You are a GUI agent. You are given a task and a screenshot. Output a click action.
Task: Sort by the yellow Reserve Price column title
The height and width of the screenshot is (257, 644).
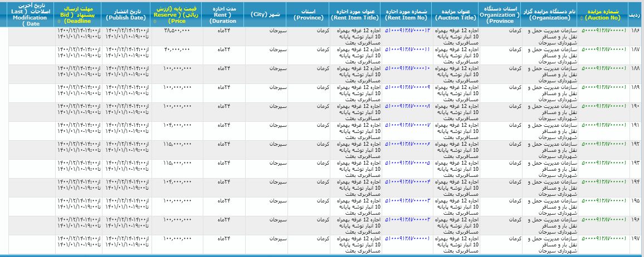(x=174, y=14)
